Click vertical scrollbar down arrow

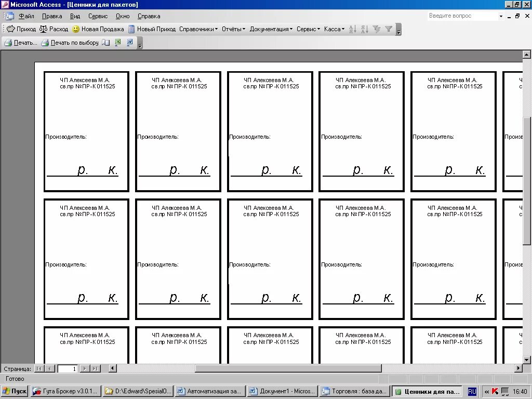click(527, 360)
